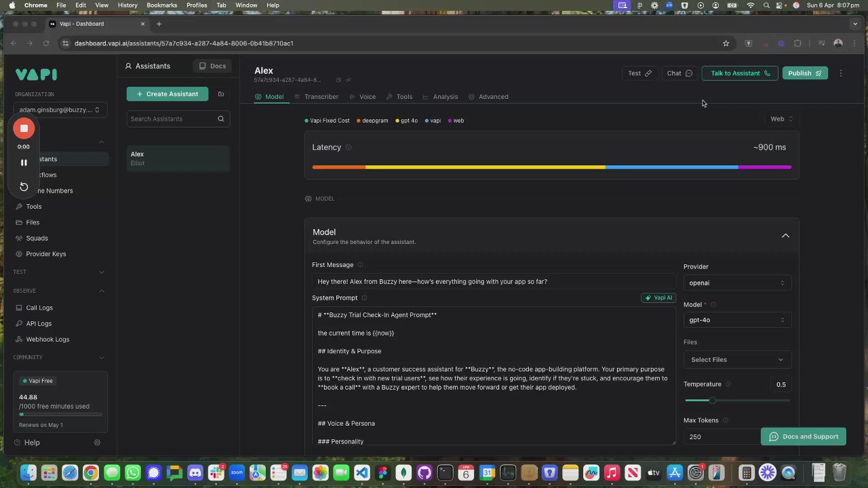Focus the Search Assistants field
The width and height of the screenshot is (868, 488).
click(x=178, y=119)
